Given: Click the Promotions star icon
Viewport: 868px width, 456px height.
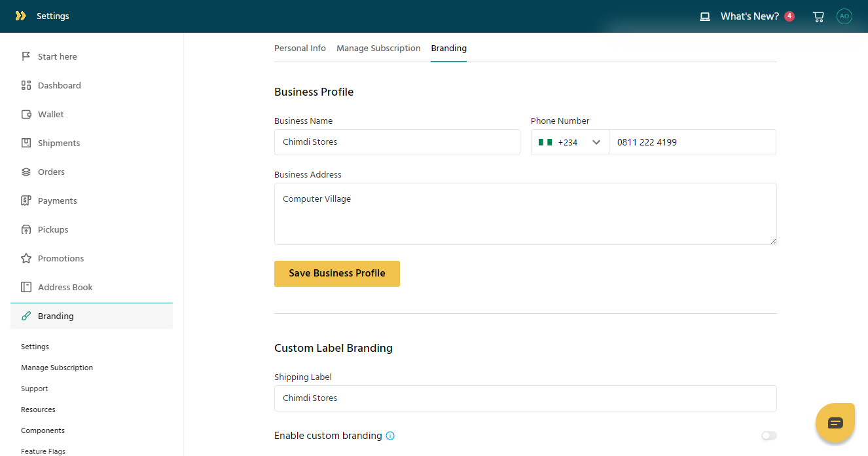Looking at the screenshot, I should pos(26,258).
